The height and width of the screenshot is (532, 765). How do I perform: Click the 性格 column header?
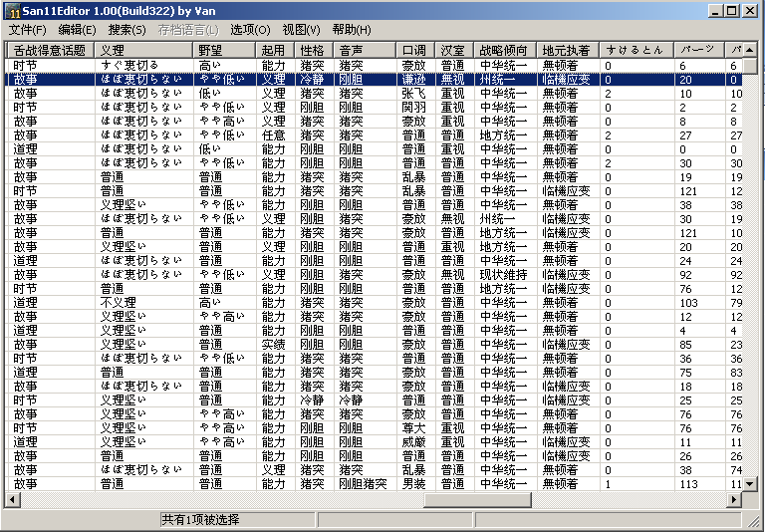[x=315, y=50]
